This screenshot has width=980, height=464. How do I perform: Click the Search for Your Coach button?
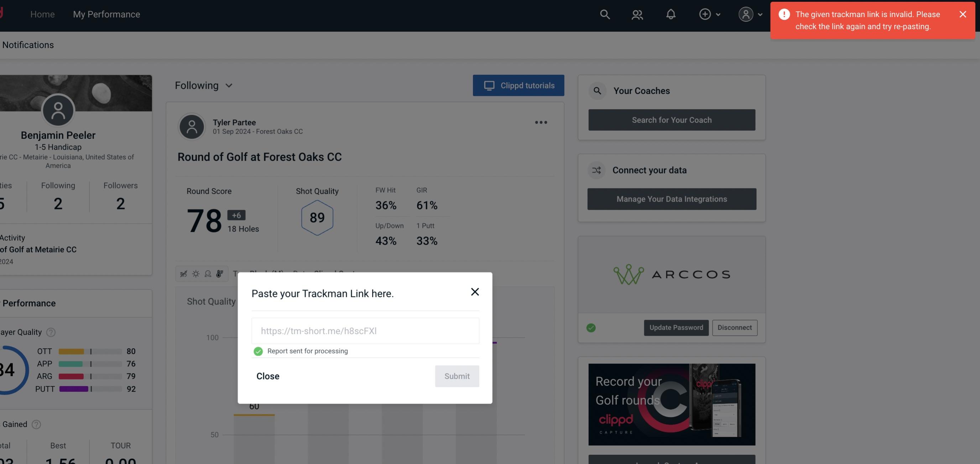(672, 119)
